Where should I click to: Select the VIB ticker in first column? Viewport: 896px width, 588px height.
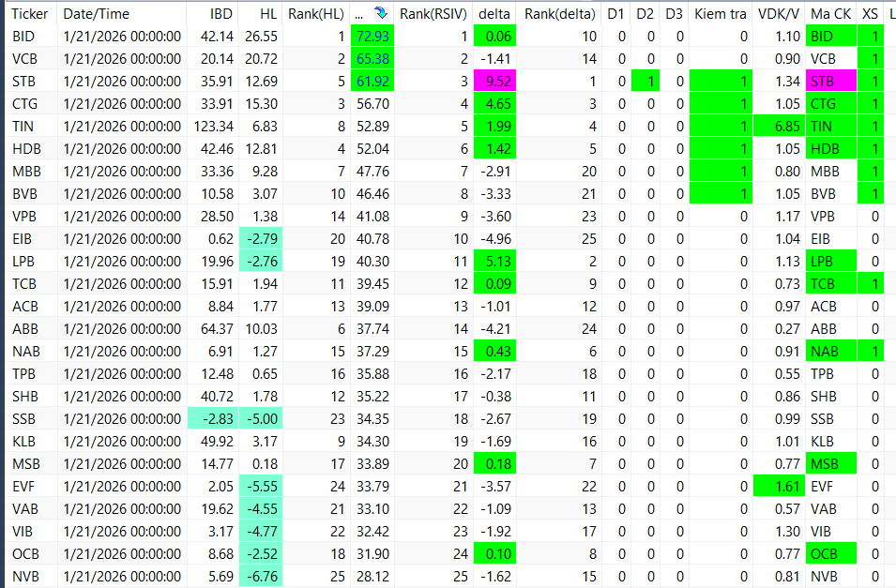[23, 532]
